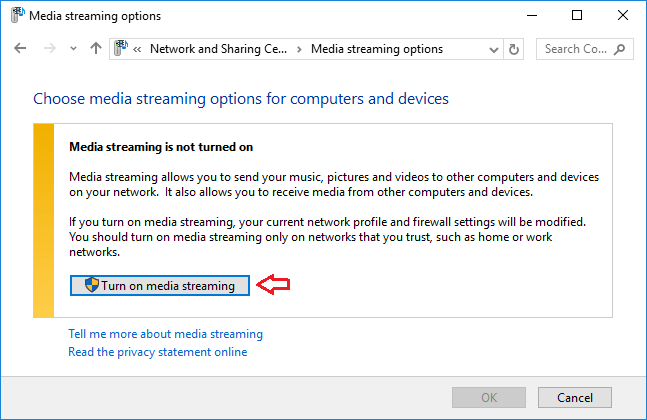
Task: Go back with the Back arrow
Action: coord(21,49)
